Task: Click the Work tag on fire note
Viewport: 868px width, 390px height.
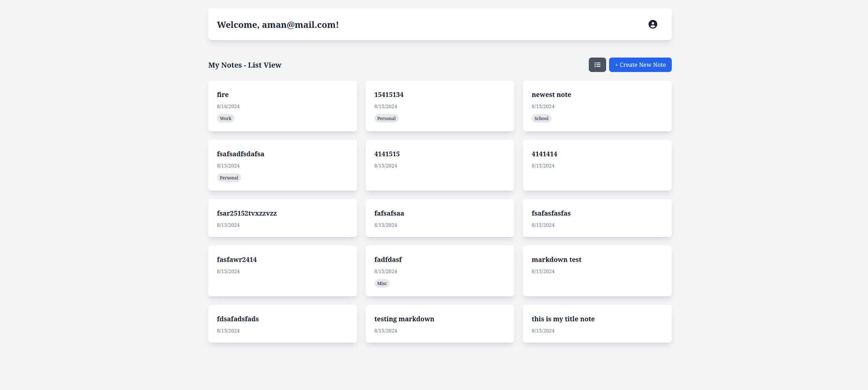Action: pos(225,119)
